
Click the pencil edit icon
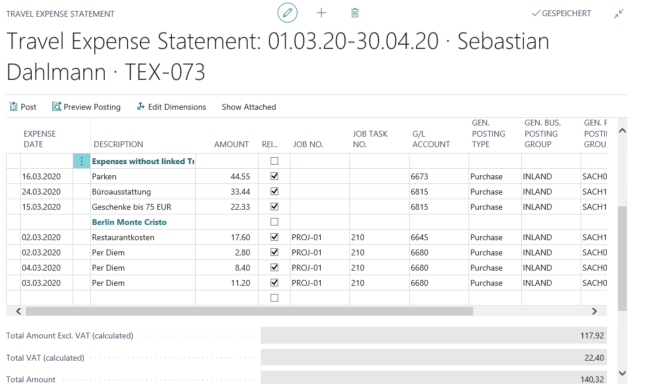pos(287,13)
